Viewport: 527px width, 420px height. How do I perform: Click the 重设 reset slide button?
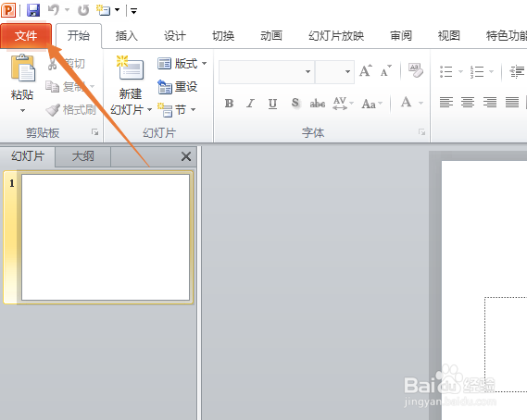(177, 87)
